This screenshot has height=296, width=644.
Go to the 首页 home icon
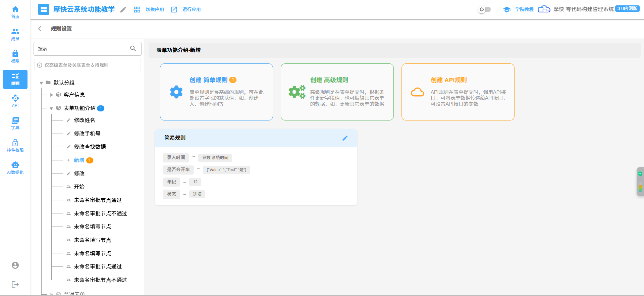coord(15,9)
